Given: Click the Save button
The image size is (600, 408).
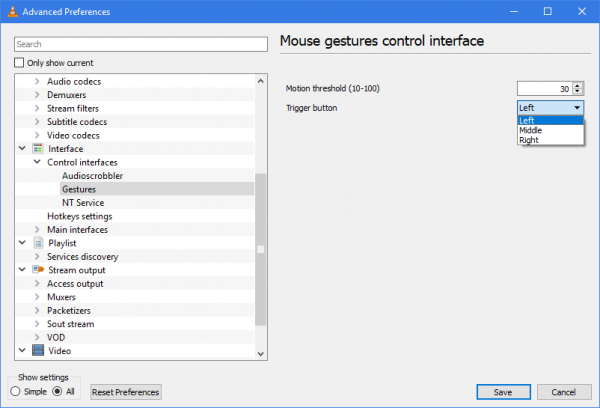Looking at the screenshot, I should [503, 392].
